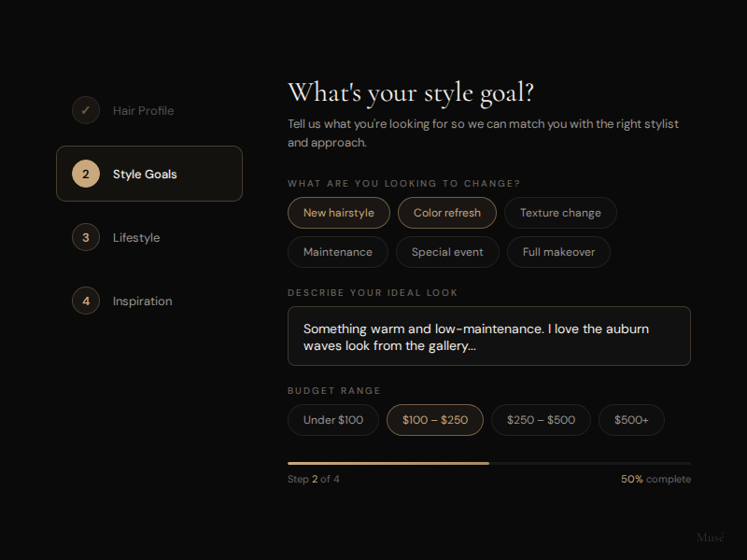Click the number 4 step circle
Viewport: 747px width, 560px height.
pos(86,301)
